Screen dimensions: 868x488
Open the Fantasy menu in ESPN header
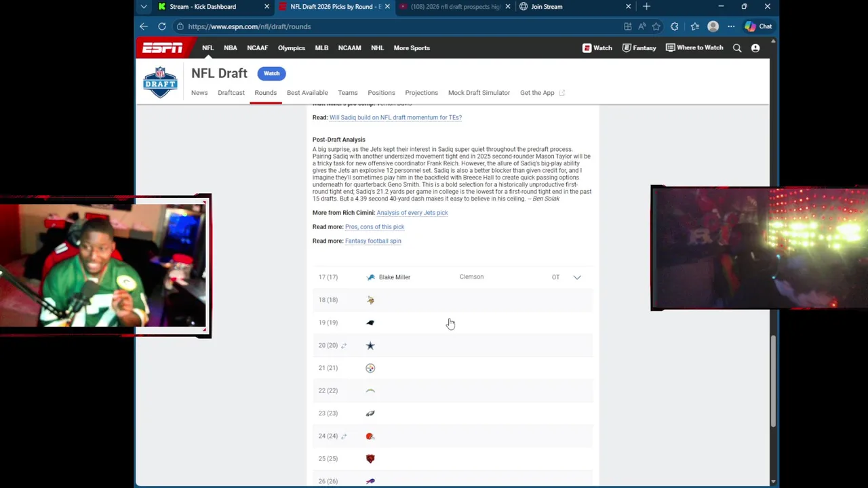pyautogui.click(x=639, y=48)
